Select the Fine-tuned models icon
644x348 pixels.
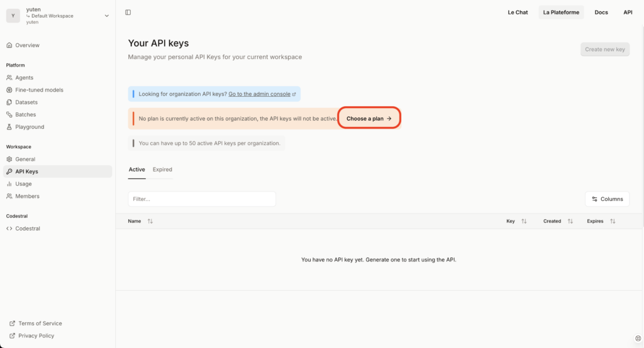pyautogui.click(x=9, y=90)
